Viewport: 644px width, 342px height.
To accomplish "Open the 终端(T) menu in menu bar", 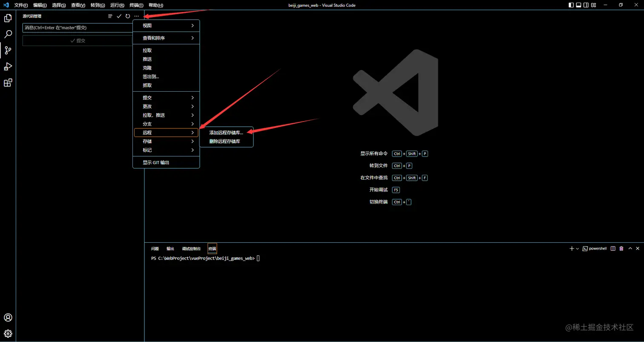I will (136, 5).
